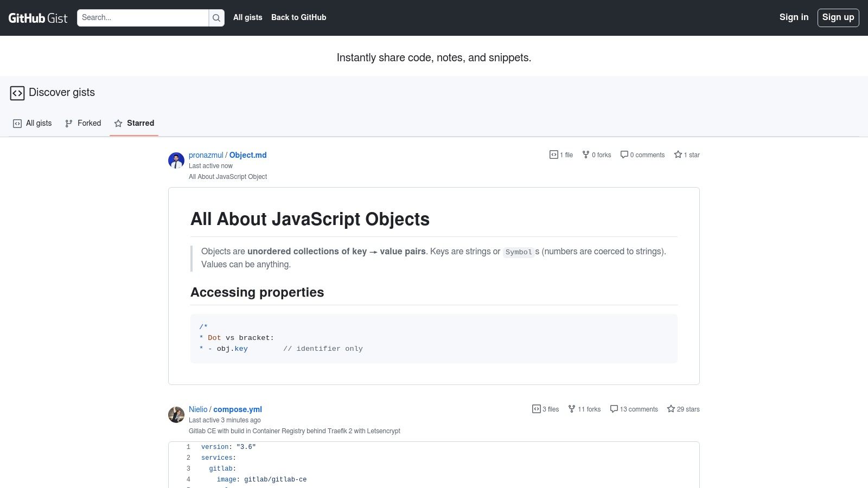Click the GitHub Gist logo

[37, 17]
